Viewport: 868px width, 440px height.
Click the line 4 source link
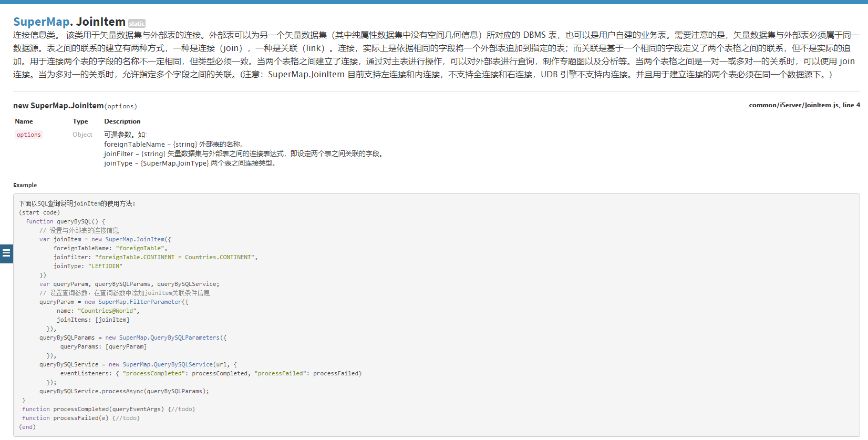(851, 105)
